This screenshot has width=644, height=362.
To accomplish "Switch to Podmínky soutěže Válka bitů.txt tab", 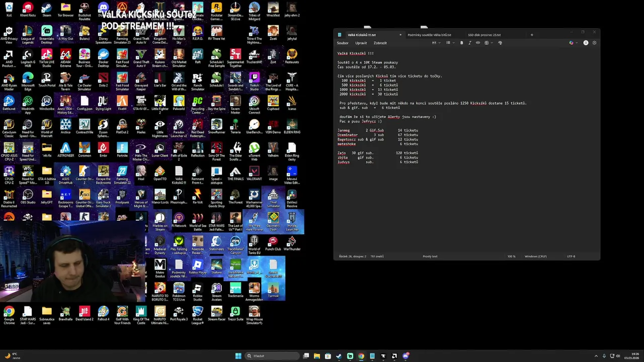I will click(429, 35).
